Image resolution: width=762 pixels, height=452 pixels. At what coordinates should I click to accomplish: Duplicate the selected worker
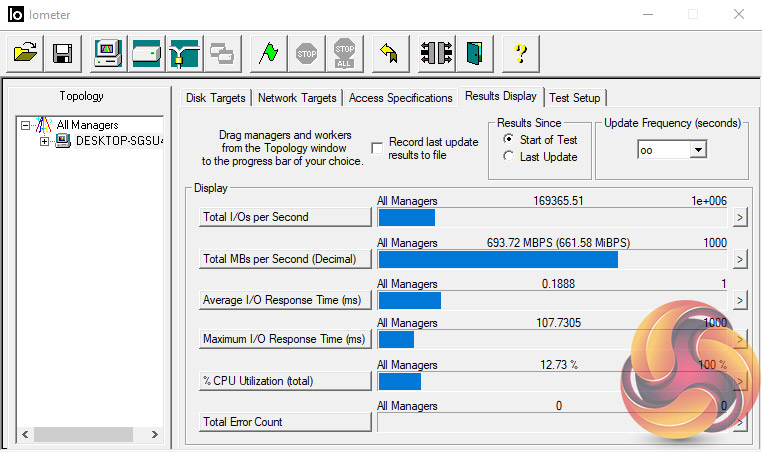coord(222,53)
